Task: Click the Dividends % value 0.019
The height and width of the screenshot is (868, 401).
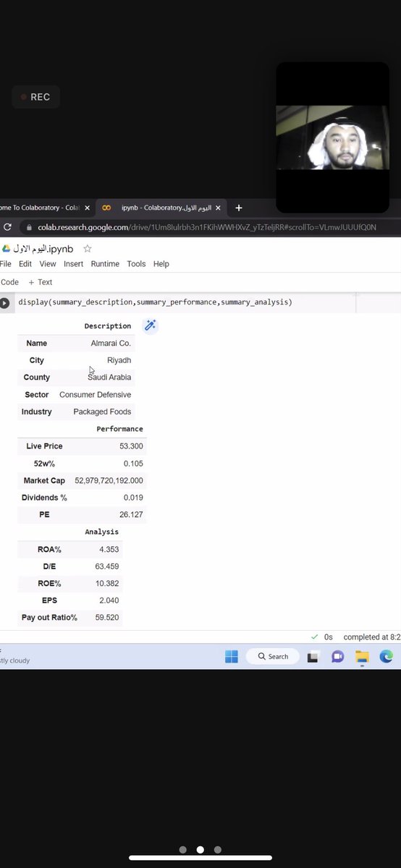Action: click(133, 498)
